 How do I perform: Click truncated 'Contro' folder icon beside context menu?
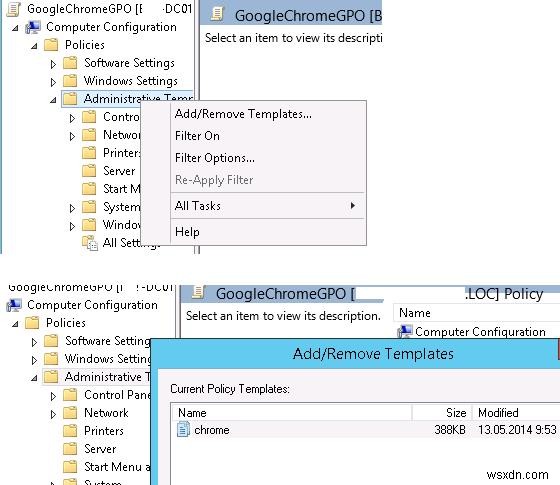[x=89, y=117]
